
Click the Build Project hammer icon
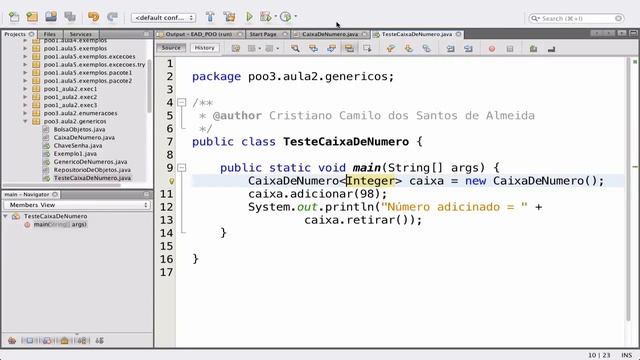click(210, 17)
